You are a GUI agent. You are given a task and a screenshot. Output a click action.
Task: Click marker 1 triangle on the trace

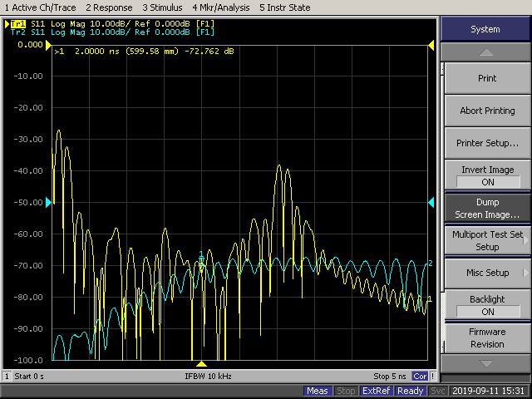point(201,262)
